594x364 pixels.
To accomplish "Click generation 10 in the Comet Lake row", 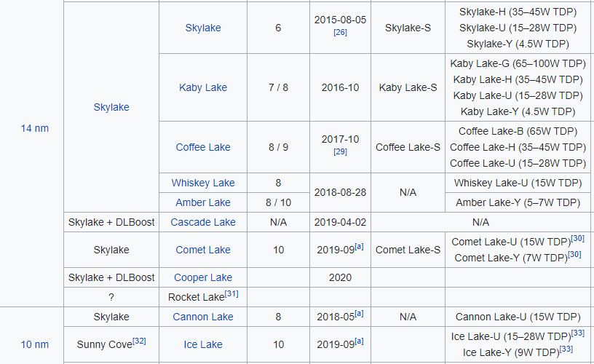I will [x=278, y=250].
